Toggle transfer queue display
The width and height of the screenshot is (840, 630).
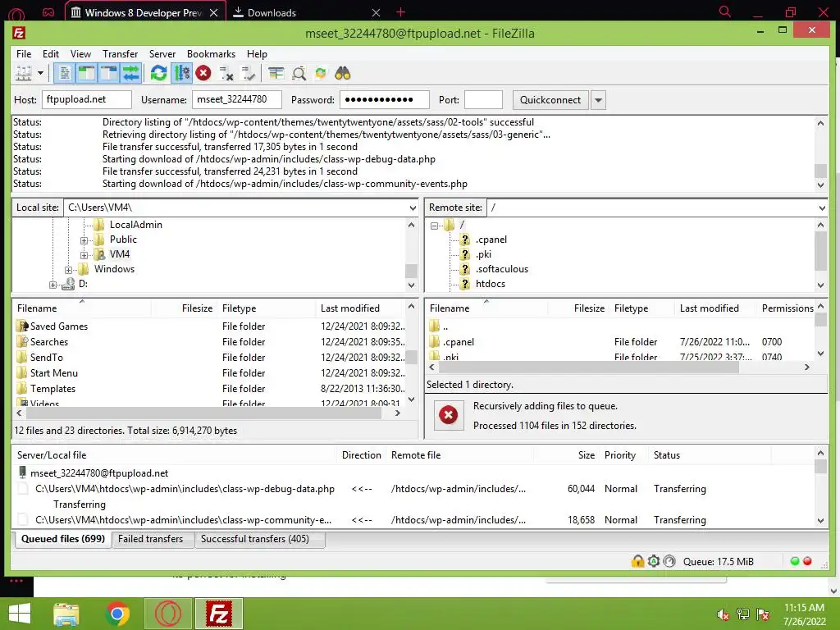point(131,73)
